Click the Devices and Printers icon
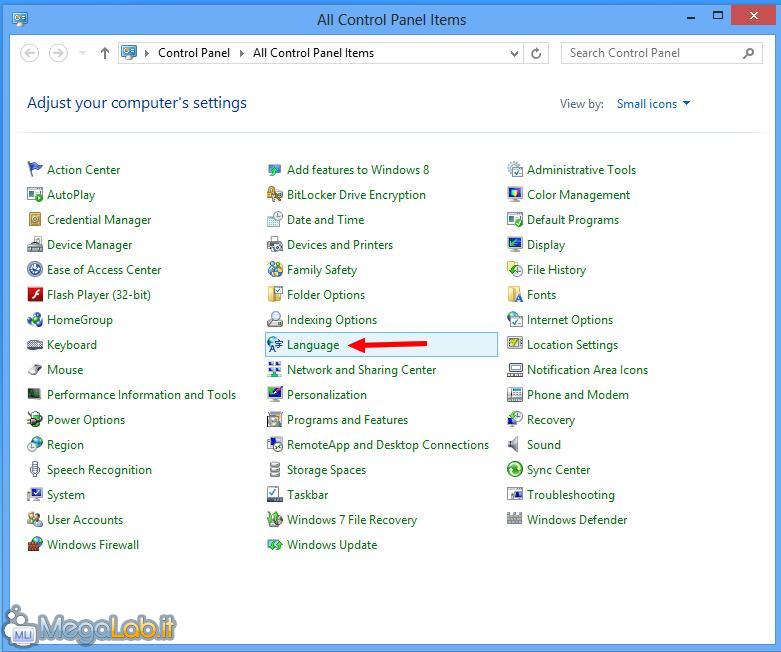This screenshot has height=652, width=781. point(275,245)
